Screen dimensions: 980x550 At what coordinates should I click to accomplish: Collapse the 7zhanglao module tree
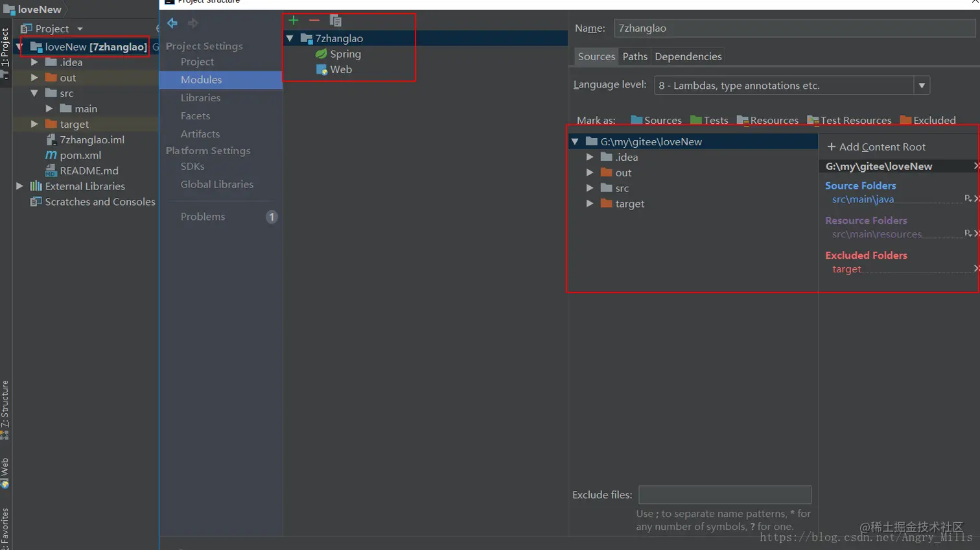(x=290, y=38)
